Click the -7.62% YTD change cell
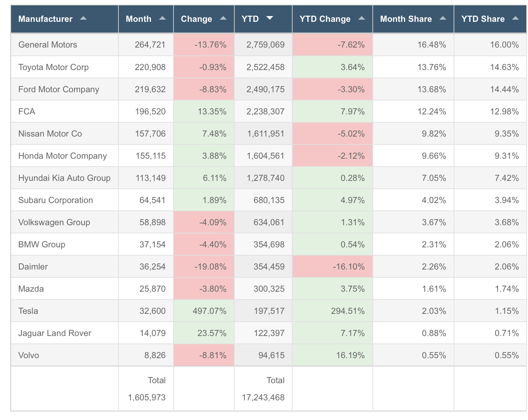 pyautogui.click(x=333, y=45)
